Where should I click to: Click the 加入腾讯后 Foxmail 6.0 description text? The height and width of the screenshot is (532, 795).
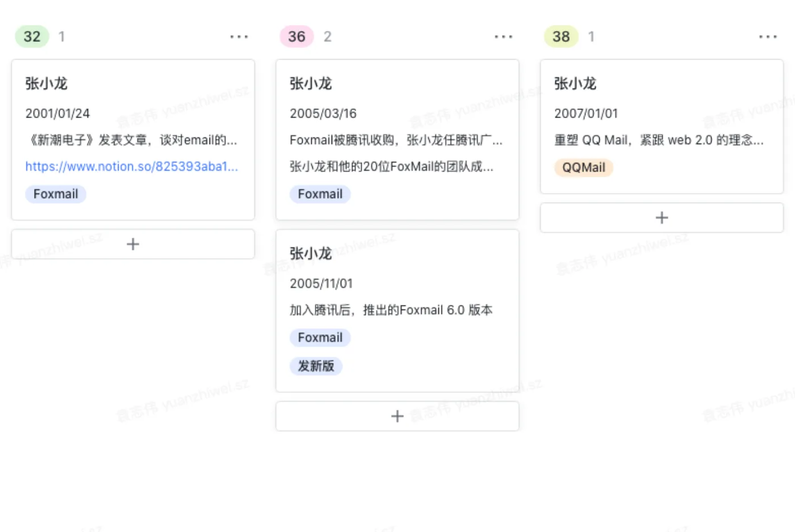tap(391, 310)
